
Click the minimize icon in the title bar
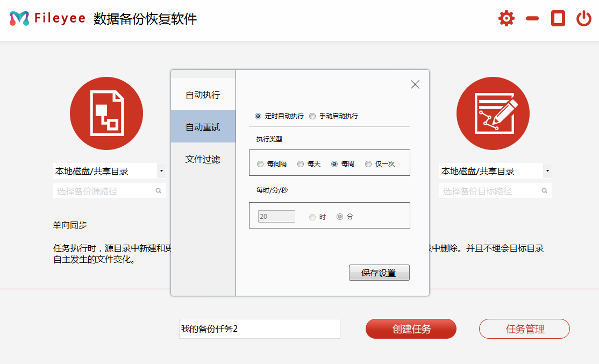532,18
